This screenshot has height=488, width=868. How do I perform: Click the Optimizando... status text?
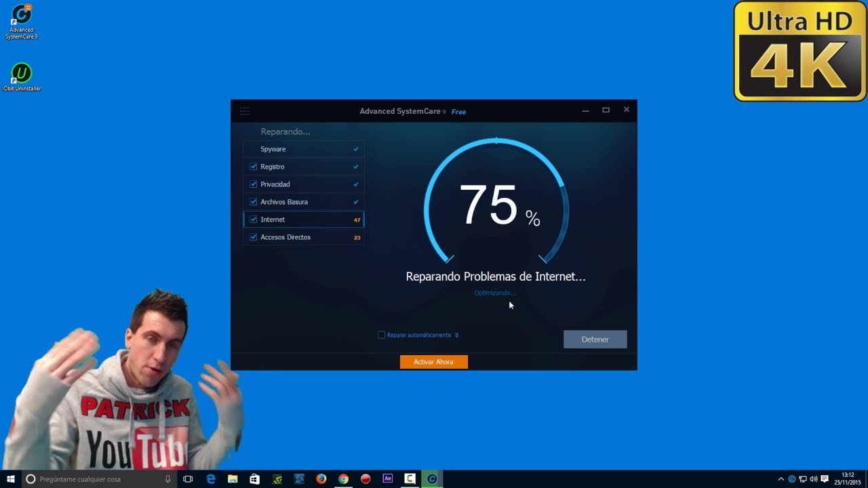pyautogui.click(x=495, y=293)
